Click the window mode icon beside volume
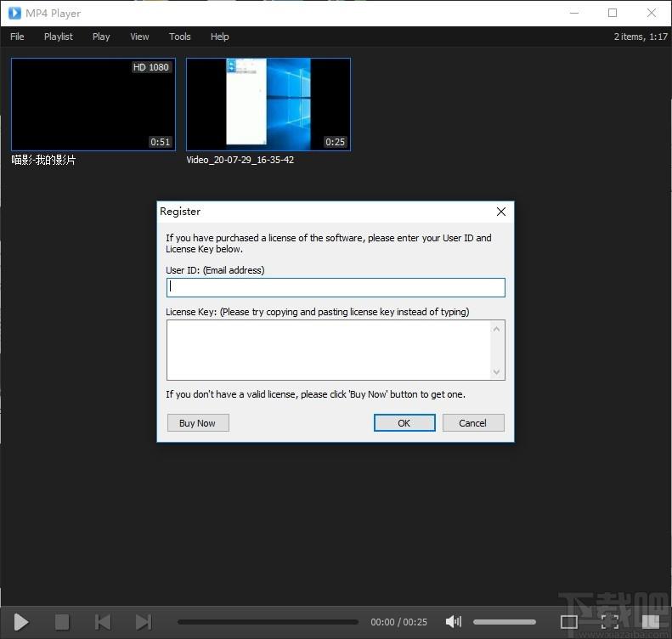The height and width of the screenshot is (639, 672). (x=568, y=621)
